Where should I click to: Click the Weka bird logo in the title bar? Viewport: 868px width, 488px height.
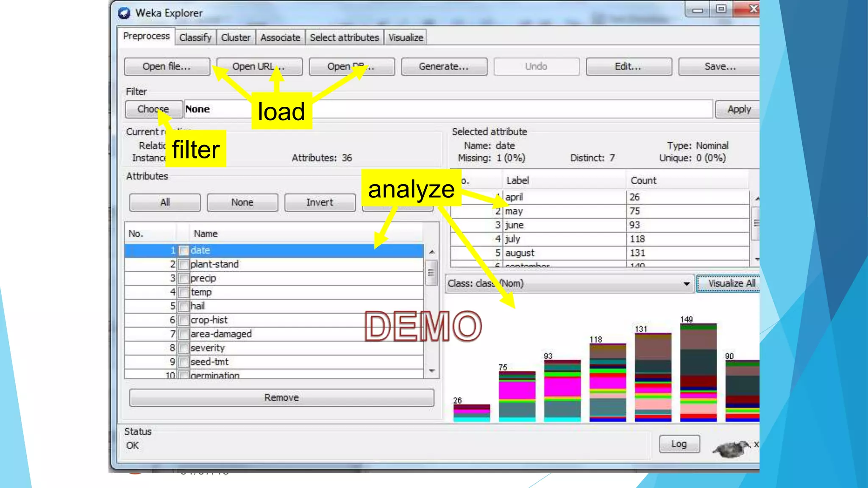124,13
